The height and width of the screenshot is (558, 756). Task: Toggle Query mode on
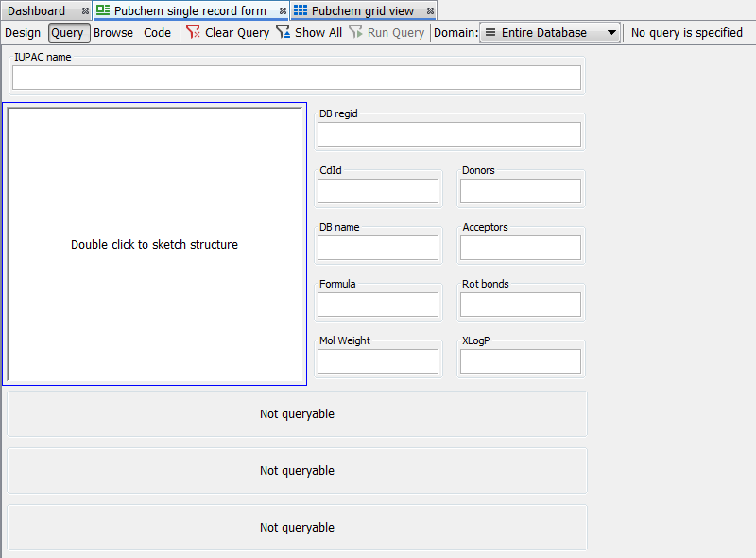tap(68, 32)
